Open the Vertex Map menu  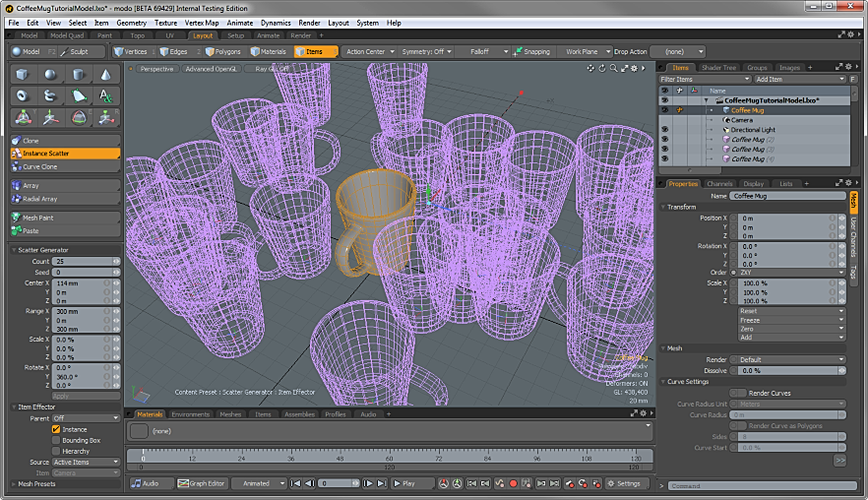tap(202, 23)
